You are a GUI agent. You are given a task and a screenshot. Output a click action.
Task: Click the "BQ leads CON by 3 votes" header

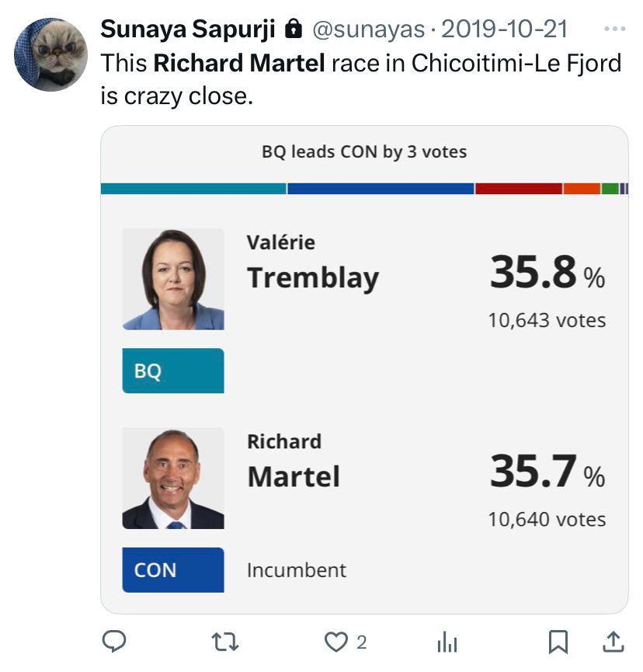pyautogui.click(x=364, y=151)
